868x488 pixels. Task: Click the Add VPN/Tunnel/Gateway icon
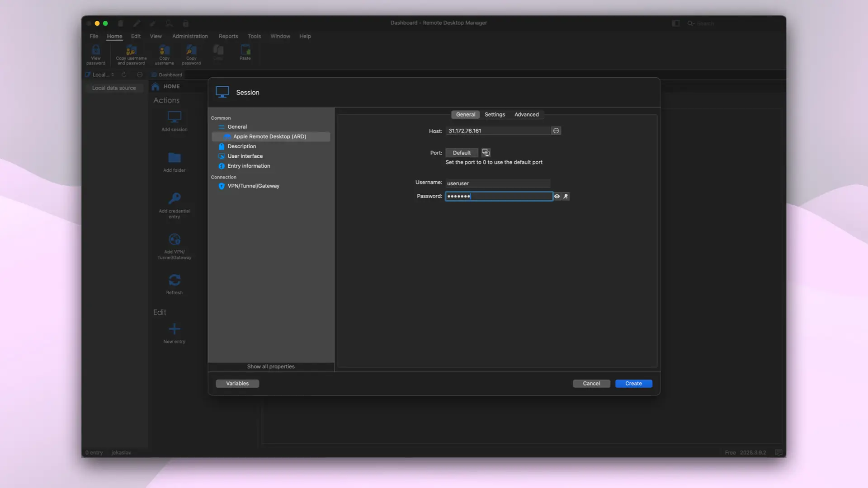point(174,239)
